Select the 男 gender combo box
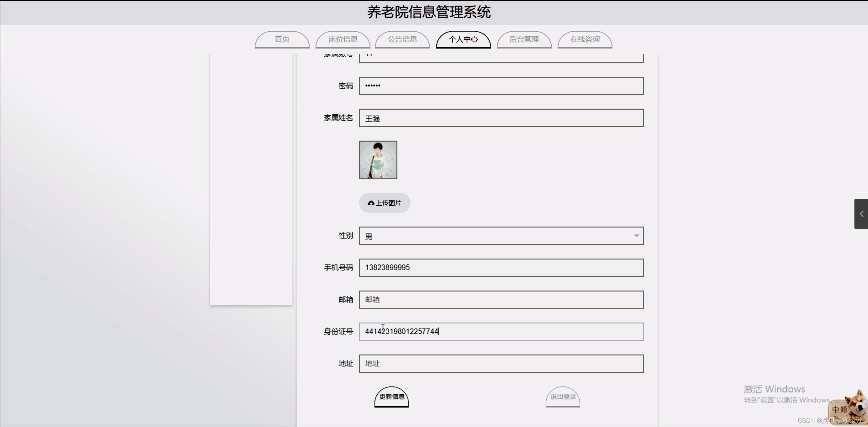This screenshot has height=427, width=868. (x=501, y=236)
